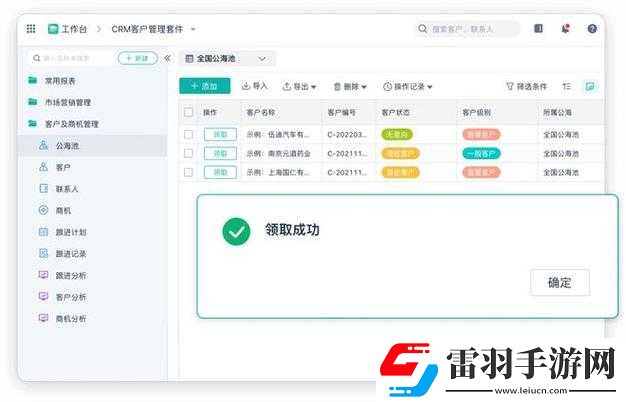Click the 客户分析 chart icon

coord(44,296)
